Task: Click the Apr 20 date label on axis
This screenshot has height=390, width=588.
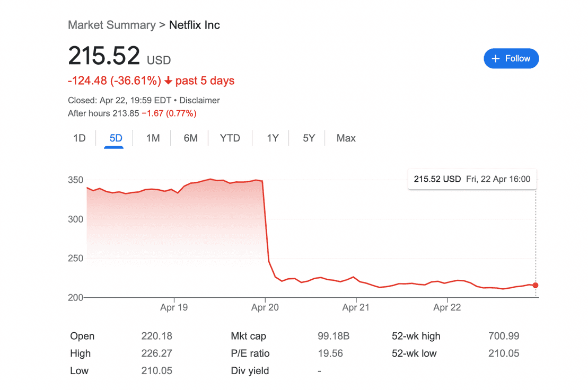Action: (265, 307)
